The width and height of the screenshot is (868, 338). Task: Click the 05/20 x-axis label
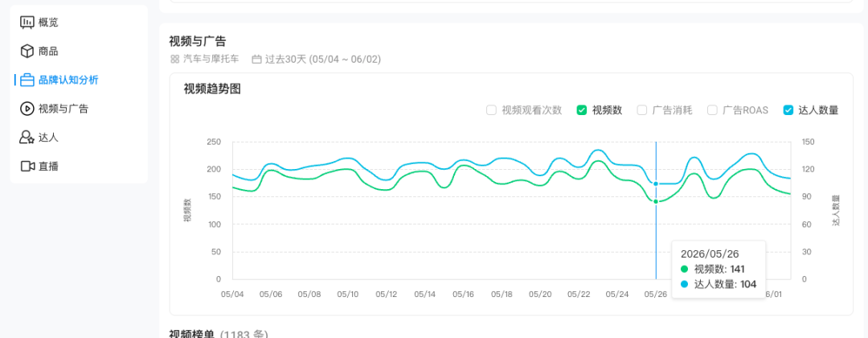pyautogui.click(x=540, y=295)
